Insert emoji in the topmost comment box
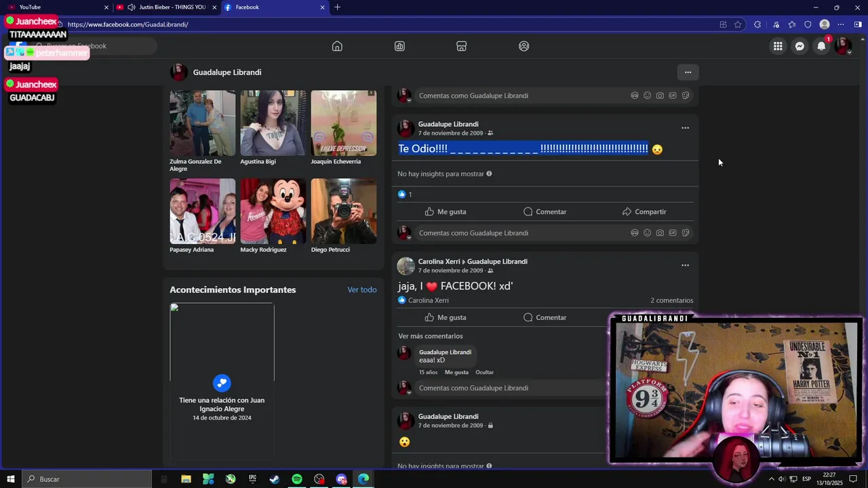 coord(647,96)
